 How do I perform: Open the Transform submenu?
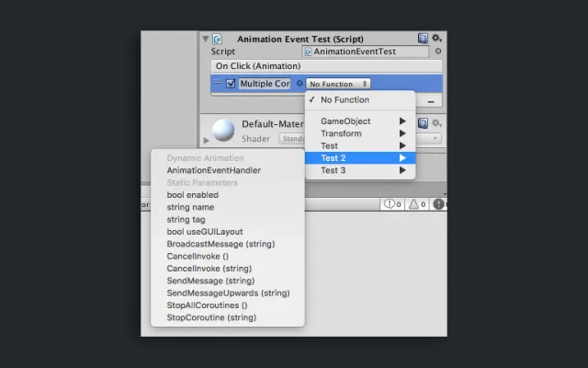tap(360, 133)
